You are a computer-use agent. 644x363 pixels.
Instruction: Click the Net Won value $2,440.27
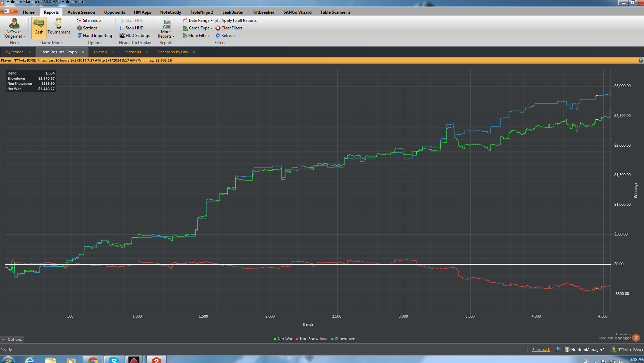click(x=46, y=89)
